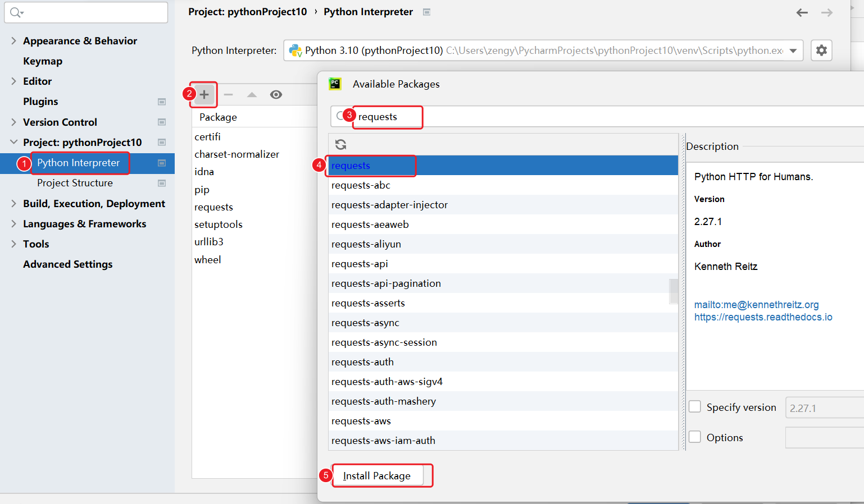The image size is (864, 504).
Task: Go back using the left arrow
Action: pyautogui.click(x=802, y=12)
